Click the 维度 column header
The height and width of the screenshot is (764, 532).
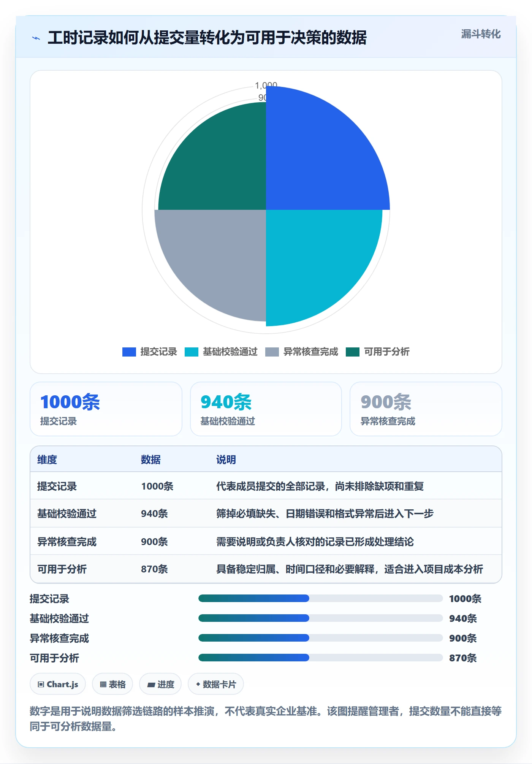[47, 460]
